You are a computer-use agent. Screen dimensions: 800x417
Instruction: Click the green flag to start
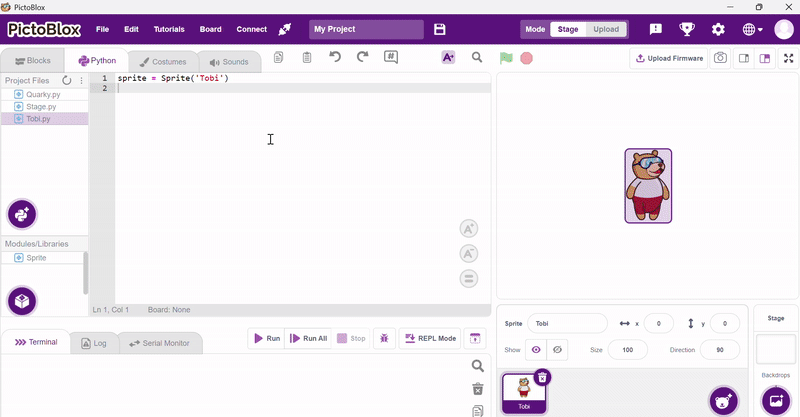tap(506, 58)
